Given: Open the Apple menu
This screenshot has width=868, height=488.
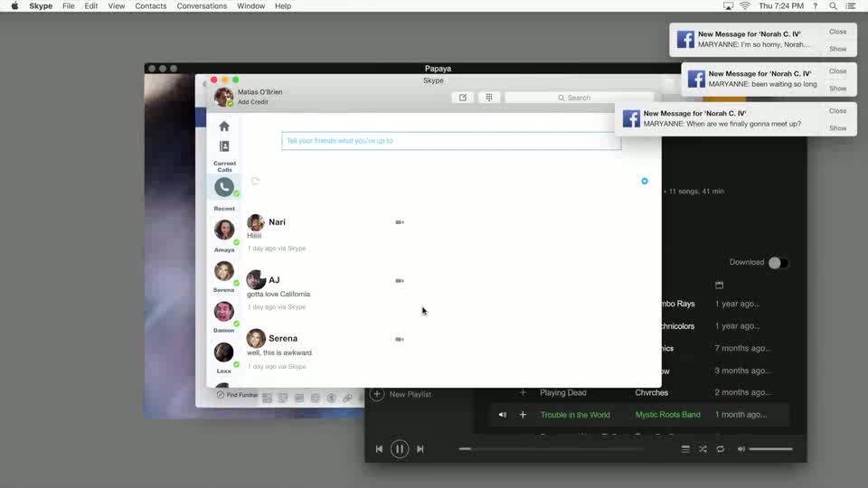Looking at the screenshot, I should tap(15, 6).
